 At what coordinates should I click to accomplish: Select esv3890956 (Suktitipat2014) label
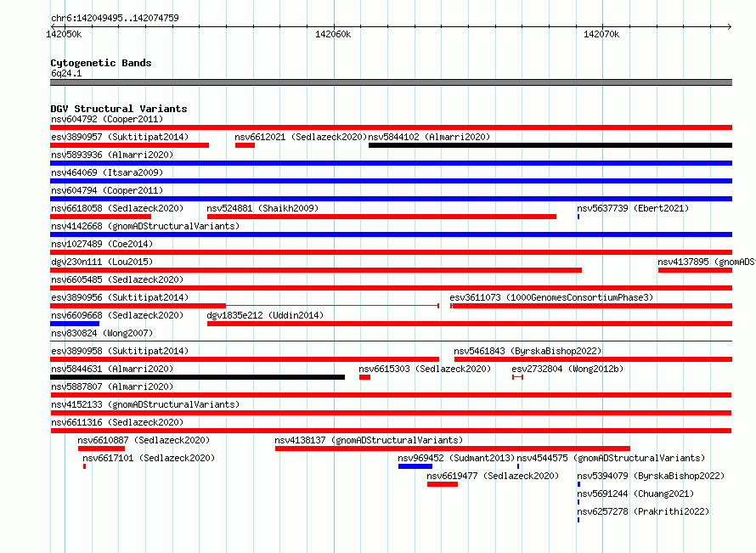(120, 297)
